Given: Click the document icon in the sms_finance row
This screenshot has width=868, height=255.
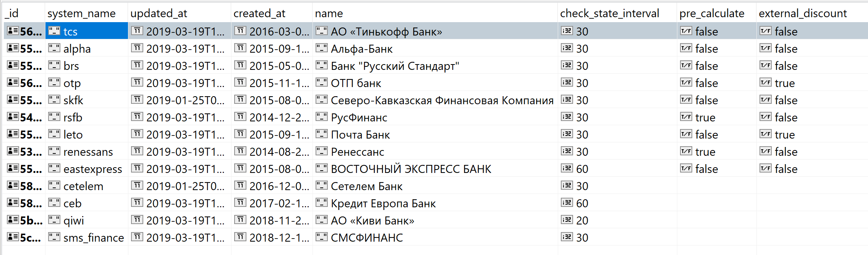Looking at the screenshot, I should pos(13,237).
